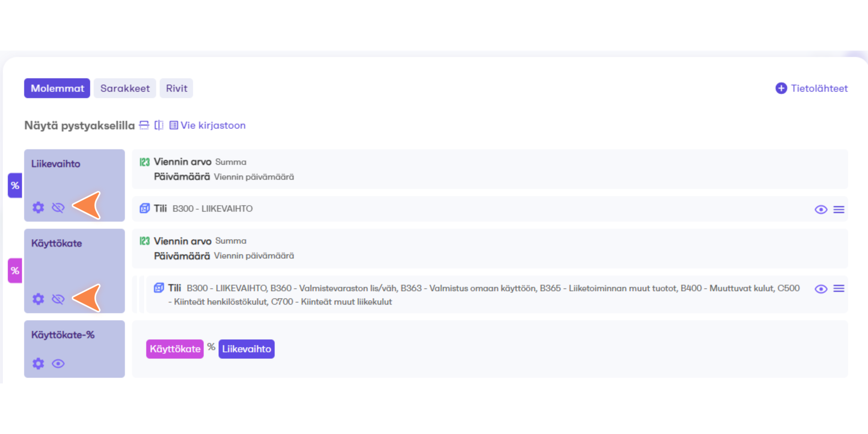Screen dimensions: 868x434
Task: Click the plus icon beside Tietolähteet
Action: tap(781, 88)
